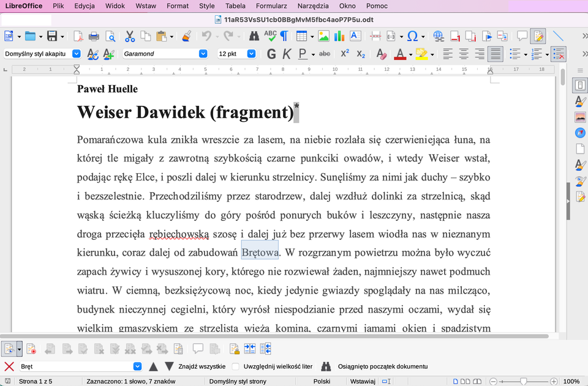Image resolution: width=588 pixels, height=386 pixels.
Task: Open the '12 pkt' font size dropdown
Action: click(x=253, y=54)
